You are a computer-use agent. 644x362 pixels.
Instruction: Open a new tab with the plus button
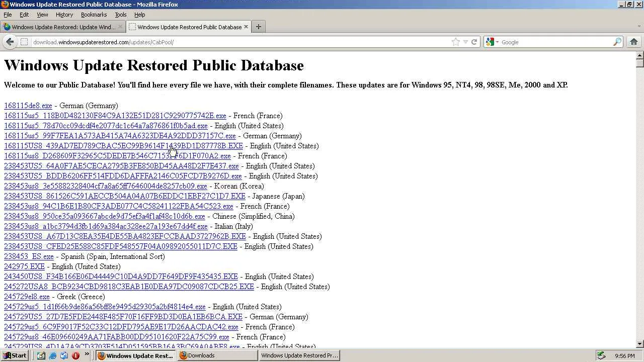259,27
